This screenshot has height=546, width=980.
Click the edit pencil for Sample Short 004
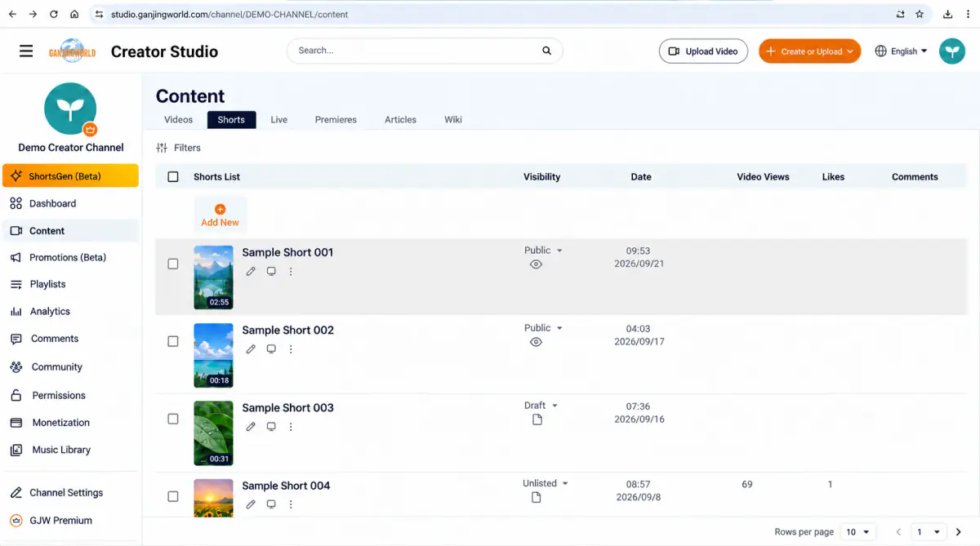pyautogui.click(x=251, y=504)
